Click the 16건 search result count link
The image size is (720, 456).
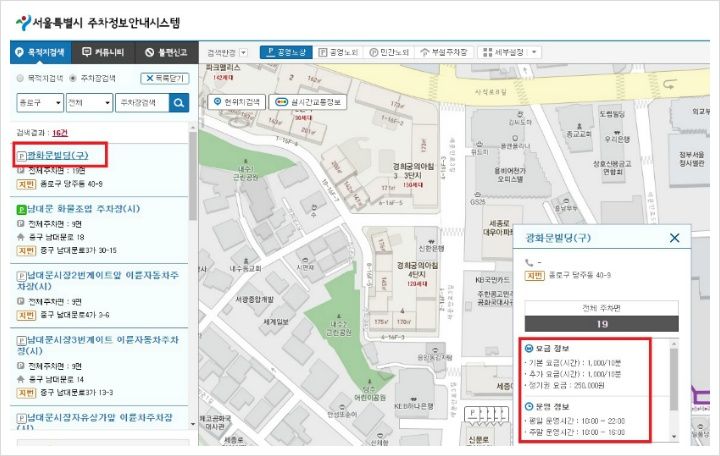pos(60,133)
